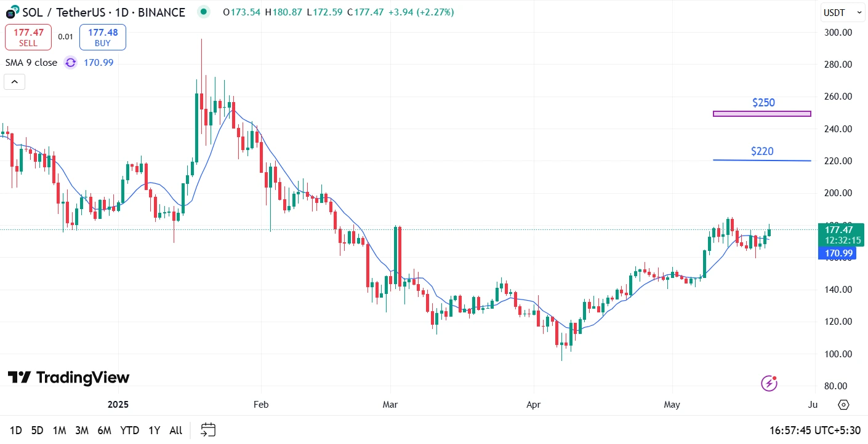
Task: Select the All time range
Action: pyautogui.click(x=175, y=430)
